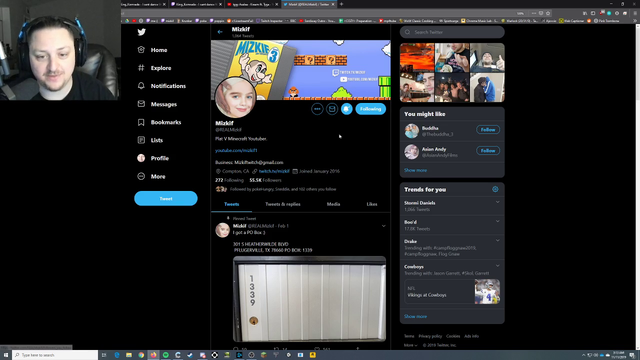Open Asian Andy's suggested profile avatar

[411, 152]
